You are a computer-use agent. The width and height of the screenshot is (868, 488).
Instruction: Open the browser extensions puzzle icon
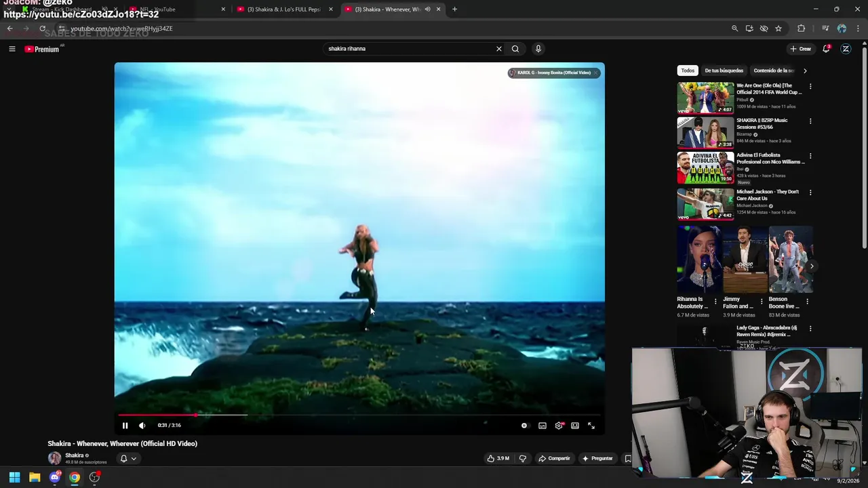pos(802,28)
